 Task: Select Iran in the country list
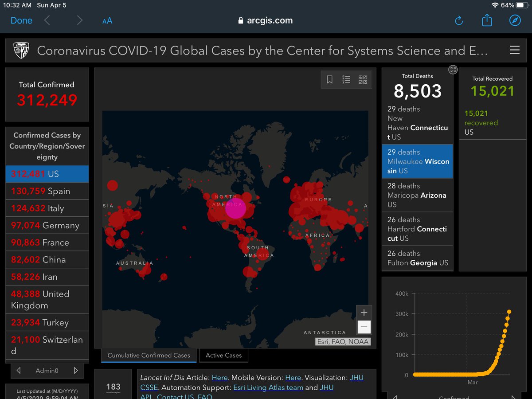[47, 277]
